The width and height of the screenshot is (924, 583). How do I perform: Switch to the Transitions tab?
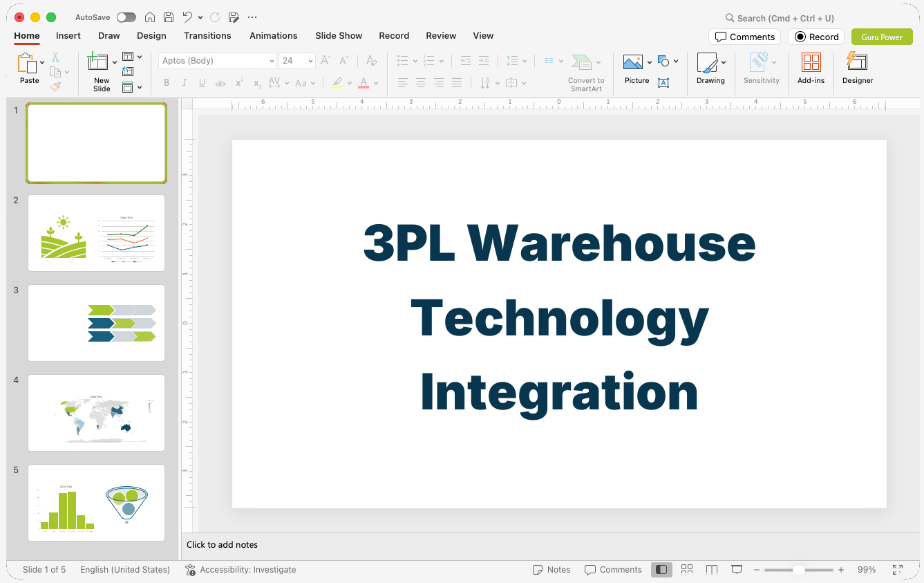click(x=207, y=35)
